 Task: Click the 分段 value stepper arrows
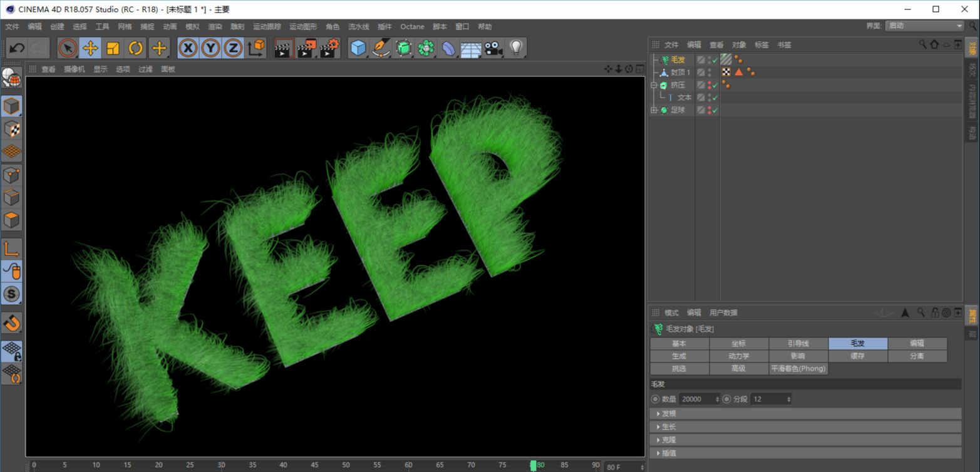coord(789,399)
